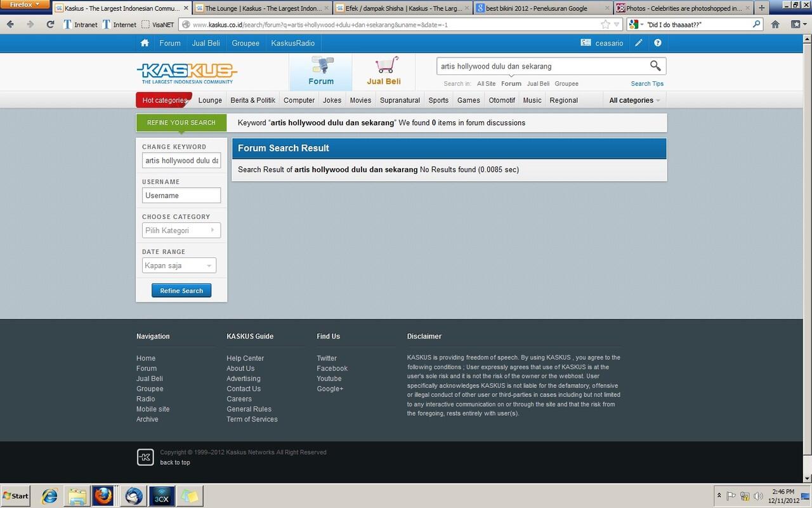
Task: Open Google search engine selector dropdown
Action: [x=636, y=24]
